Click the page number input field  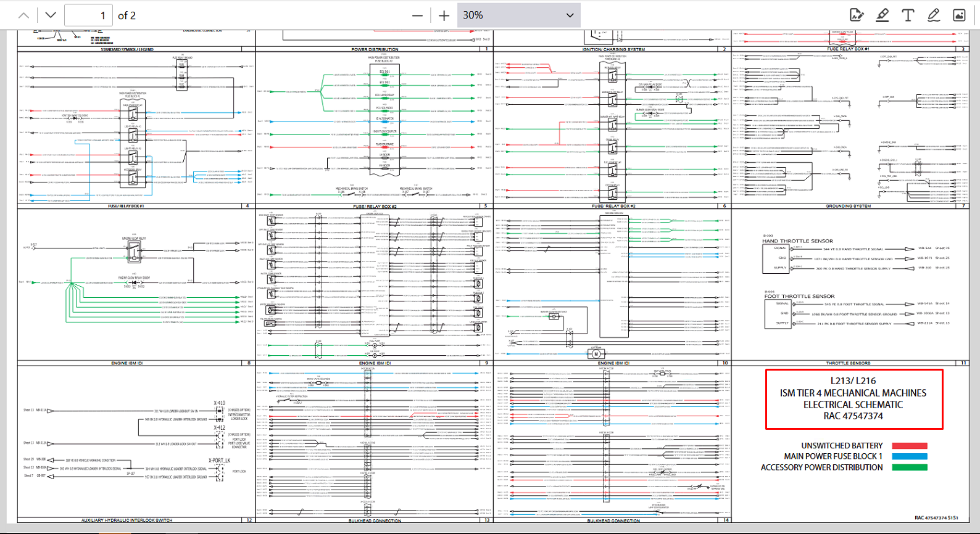[x=88, y=15]
